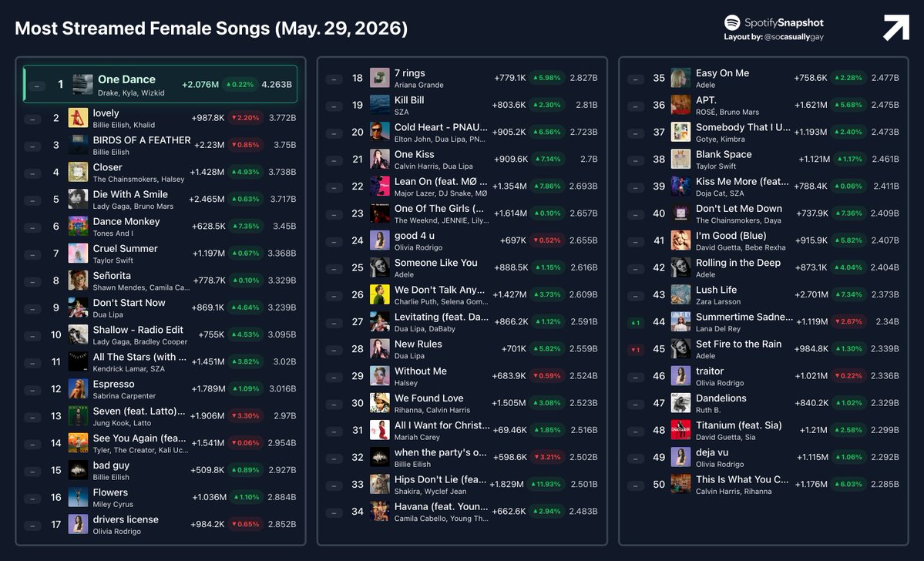924x561 pixels.
Task: Click the +2.465M daily streams figure
Action: (207, 199)
